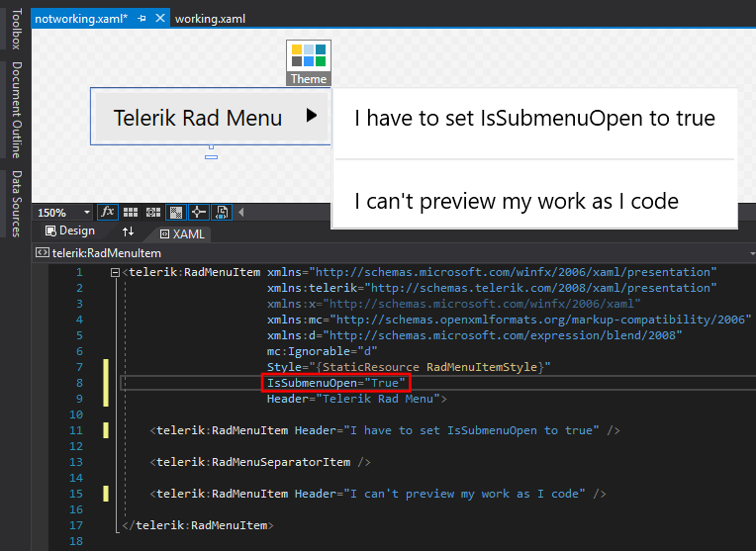Image resolution: width=756 pixels, height=551 pixels.
Task: Click the element tag icon beside telerik:RadMenuItem
Action: [x=43, y=252]
